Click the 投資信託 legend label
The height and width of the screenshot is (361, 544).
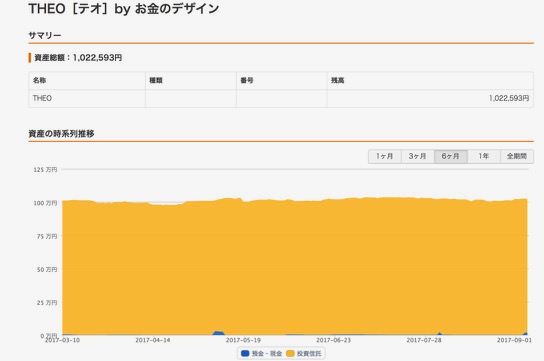tap(309, 353)
